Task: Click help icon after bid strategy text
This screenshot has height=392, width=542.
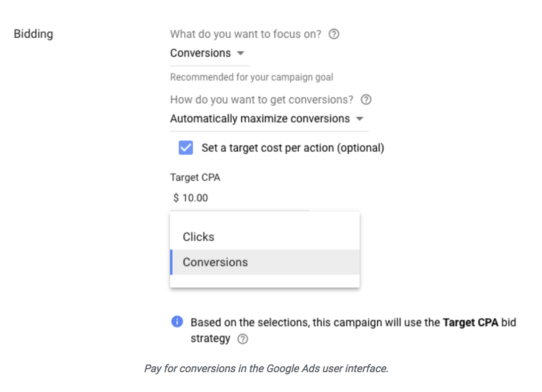Action: (x=242, y=339)
